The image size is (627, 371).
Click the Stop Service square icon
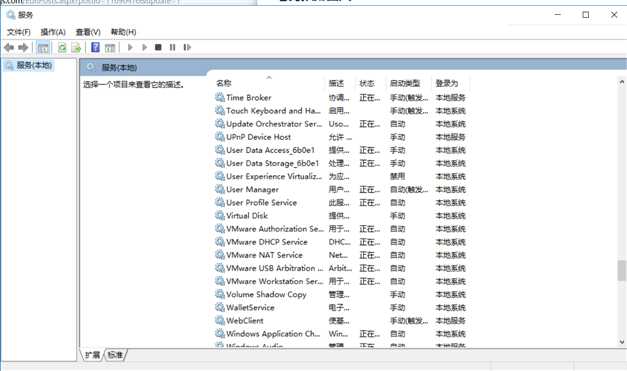coord(158,47)
